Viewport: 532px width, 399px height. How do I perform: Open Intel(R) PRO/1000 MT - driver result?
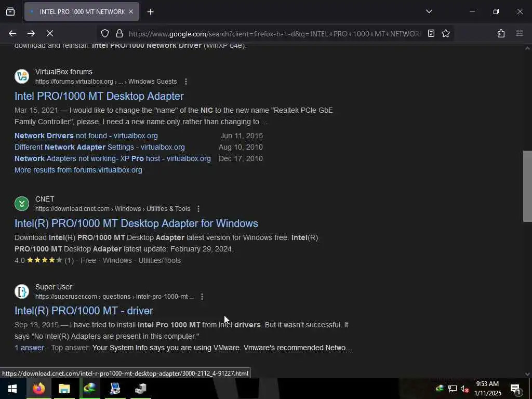[84, 311]
